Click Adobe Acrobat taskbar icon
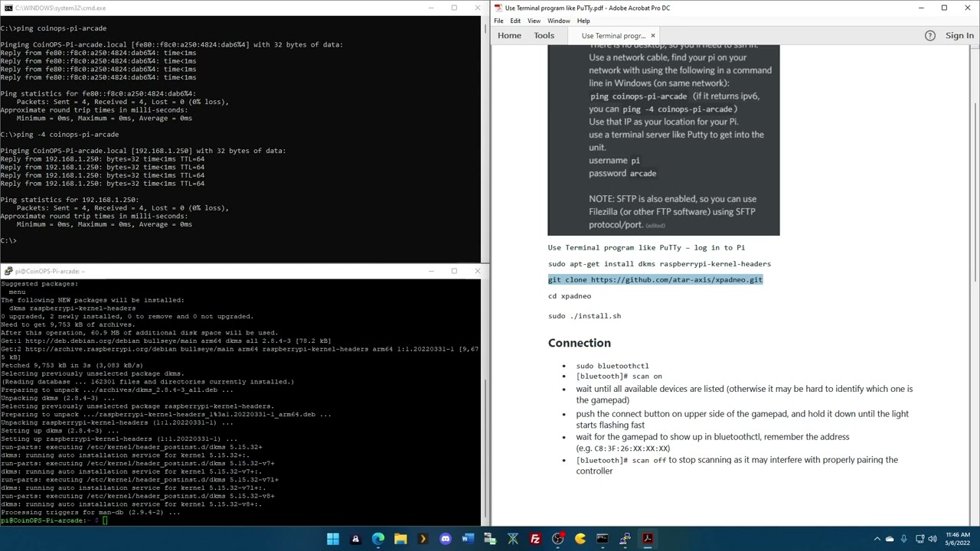 point(648,539)
